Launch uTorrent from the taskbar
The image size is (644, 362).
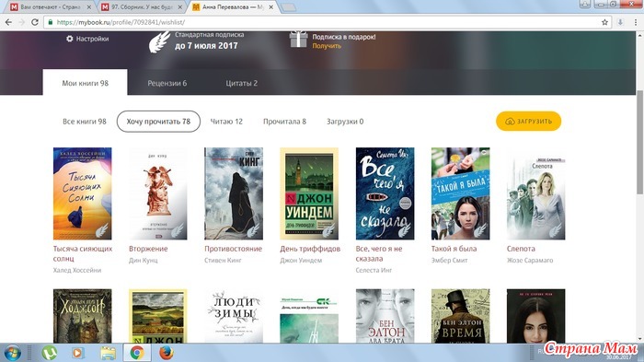click(50, 353)
